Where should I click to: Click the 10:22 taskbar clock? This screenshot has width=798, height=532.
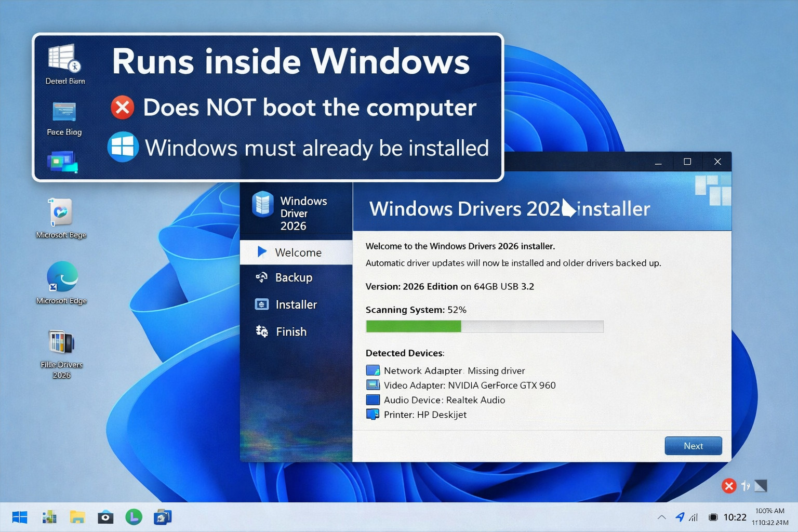[735, 517]
